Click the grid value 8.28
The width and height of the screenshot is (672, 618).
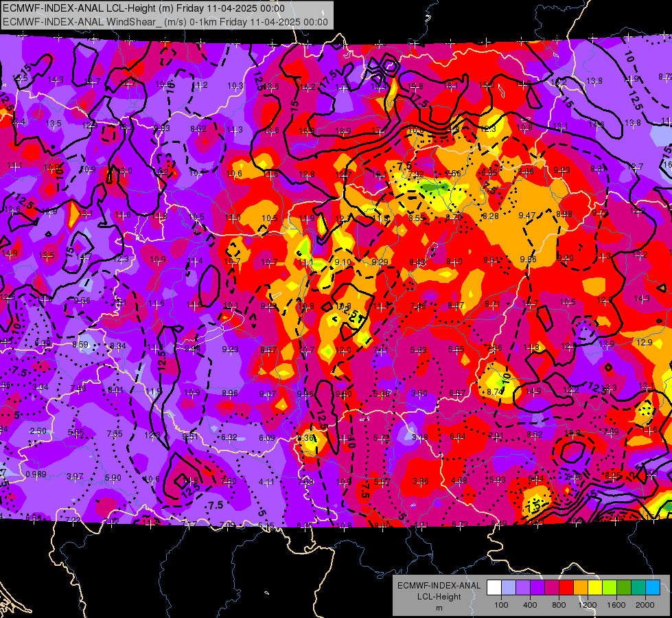[x=490, y=216]
